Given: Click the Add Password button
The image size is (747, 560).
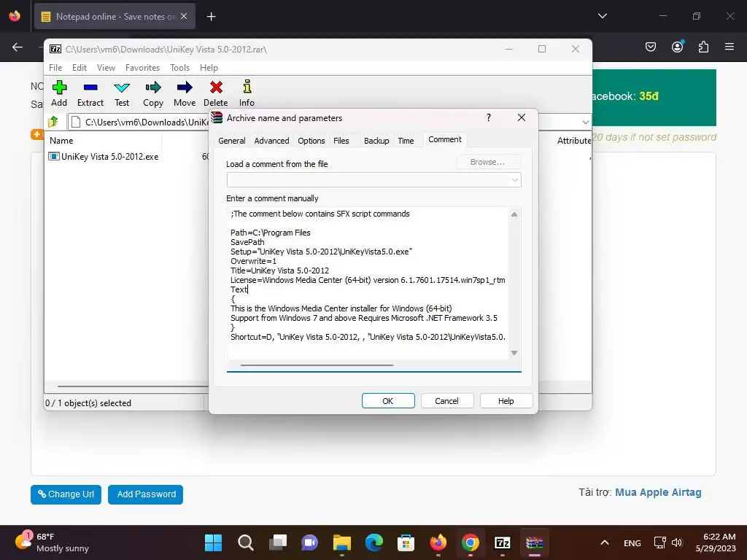Looking at the screenshot, I should pyautogui.click(x=146, y=494).
